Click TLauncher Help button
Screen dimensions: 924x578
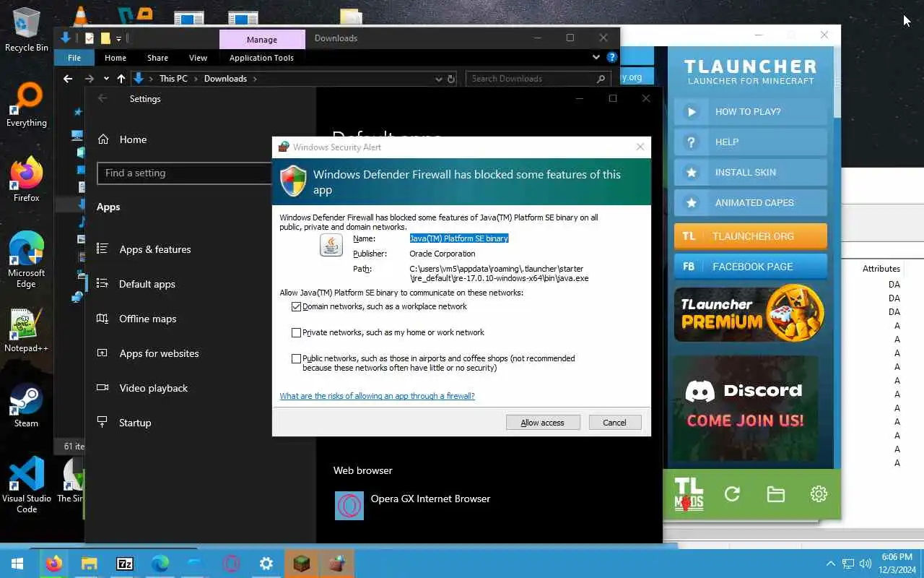(751, 142)
